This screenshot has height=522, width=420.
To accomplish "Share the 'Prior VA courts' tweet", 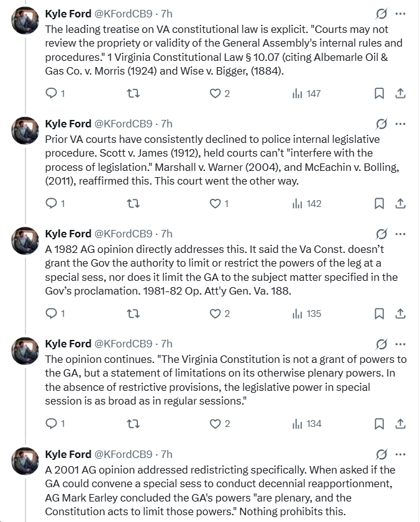I will tap(401, 203).
